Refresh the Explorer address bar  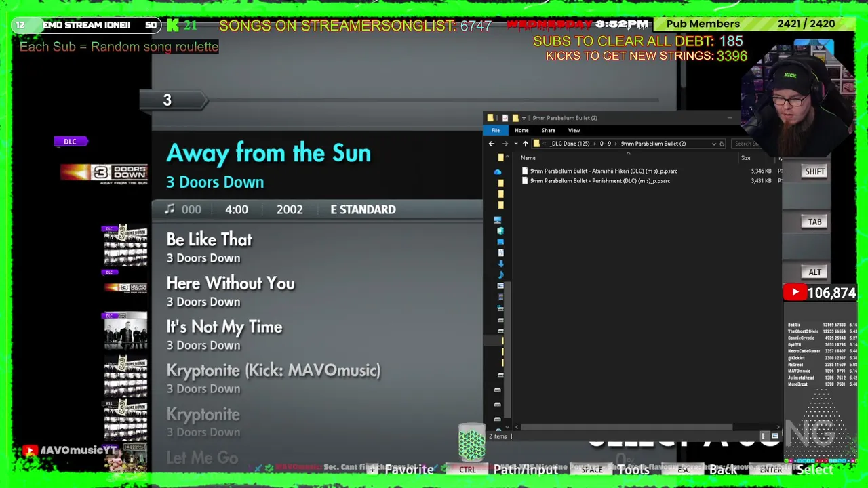tap(722, 144)
